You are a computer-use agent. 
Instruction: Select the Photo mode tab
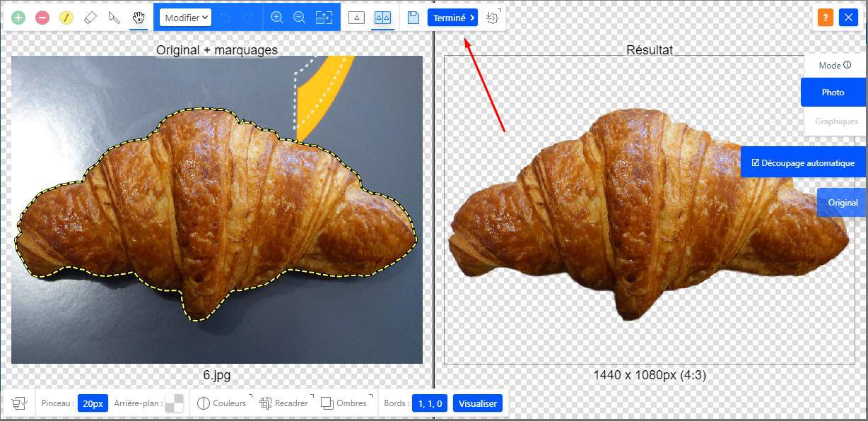click(833, 93)
